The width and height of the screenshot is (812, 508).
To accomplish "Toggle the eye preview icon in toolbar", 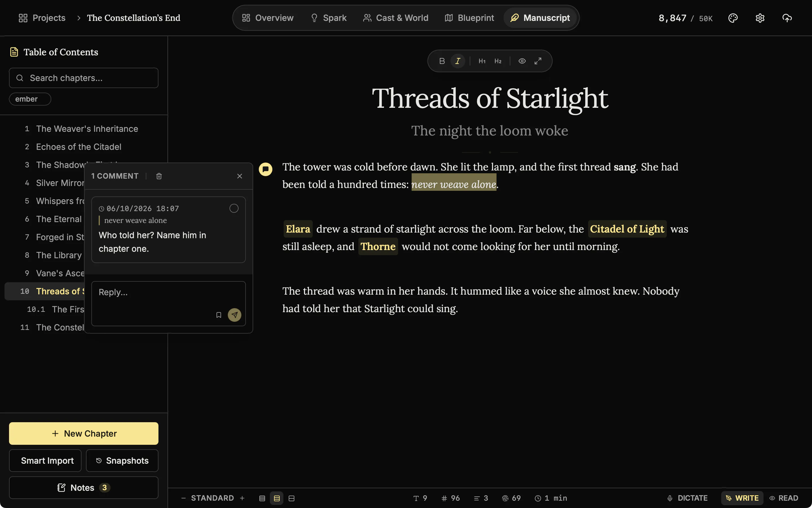I will 522,61.
